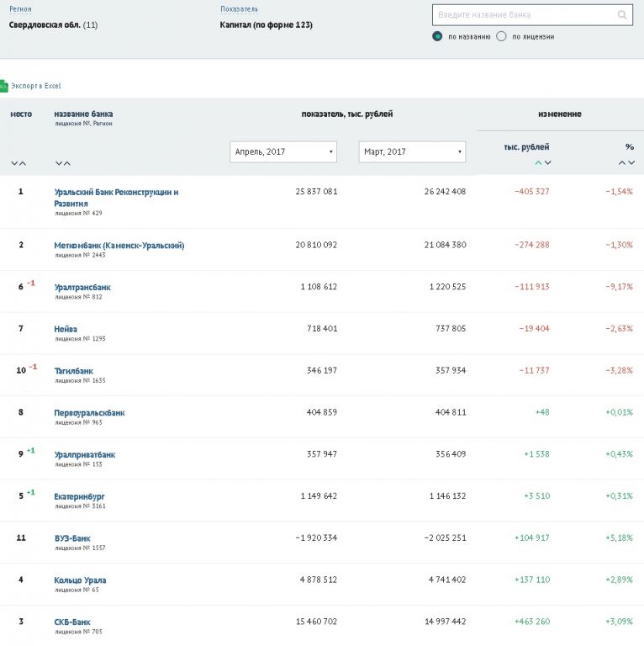Select search 'по лицензии' radio button
Viewport: 644px width, 646px height.
pos(502,36)
